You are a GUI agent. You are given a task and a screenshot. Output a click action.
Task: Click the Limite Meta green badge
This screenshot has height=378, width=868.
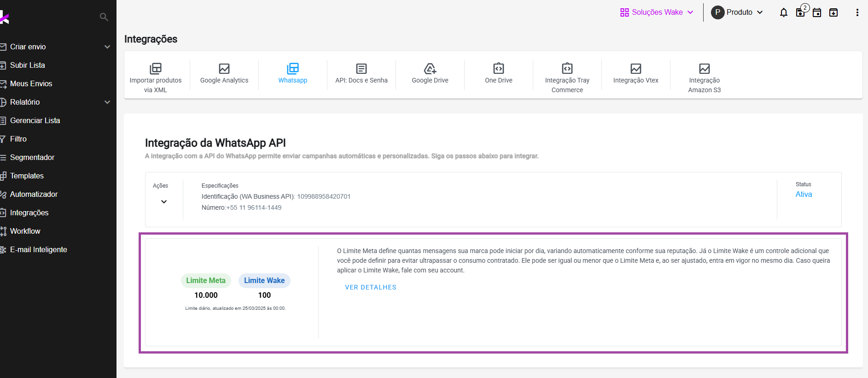pyautogui.click(x=206, y=280)
